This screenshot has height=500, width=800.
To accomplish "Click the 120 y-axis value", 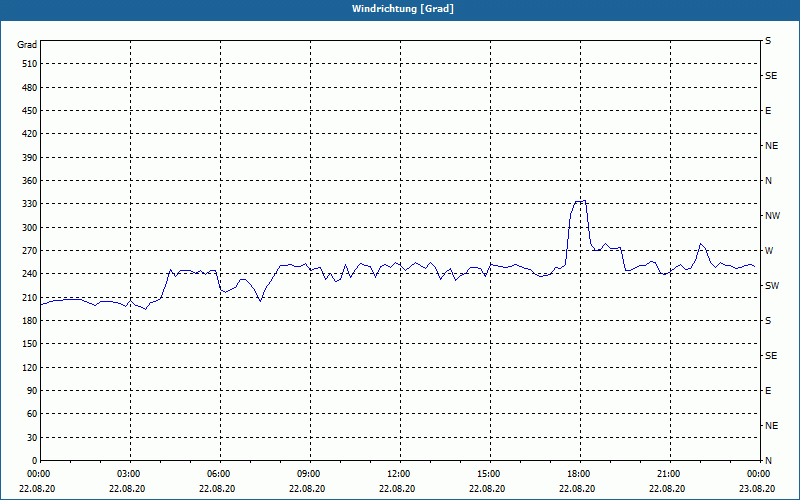I will coord(29,367).
